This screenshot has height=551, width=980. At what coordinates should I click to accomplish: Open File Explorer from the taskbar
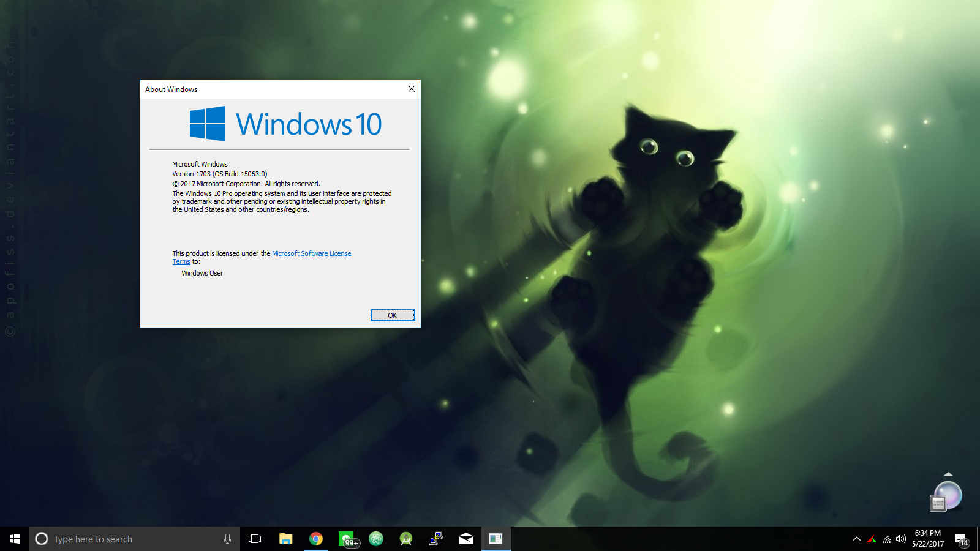click(x=285, y=539)
